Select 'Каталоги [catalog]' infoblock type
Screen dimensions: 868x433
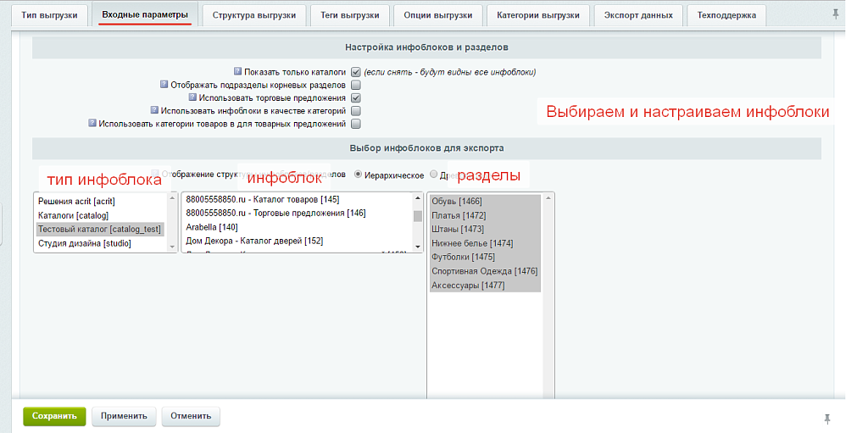tap(74, 215)
